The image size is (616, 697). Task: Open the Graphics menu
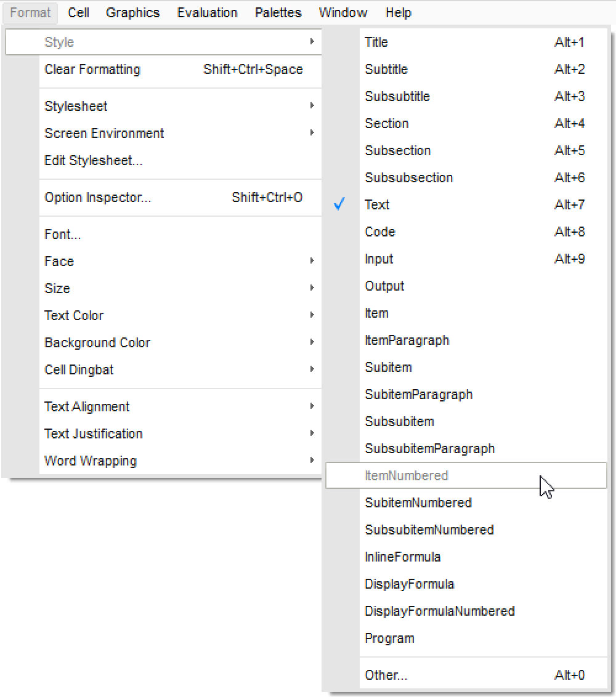132,13
